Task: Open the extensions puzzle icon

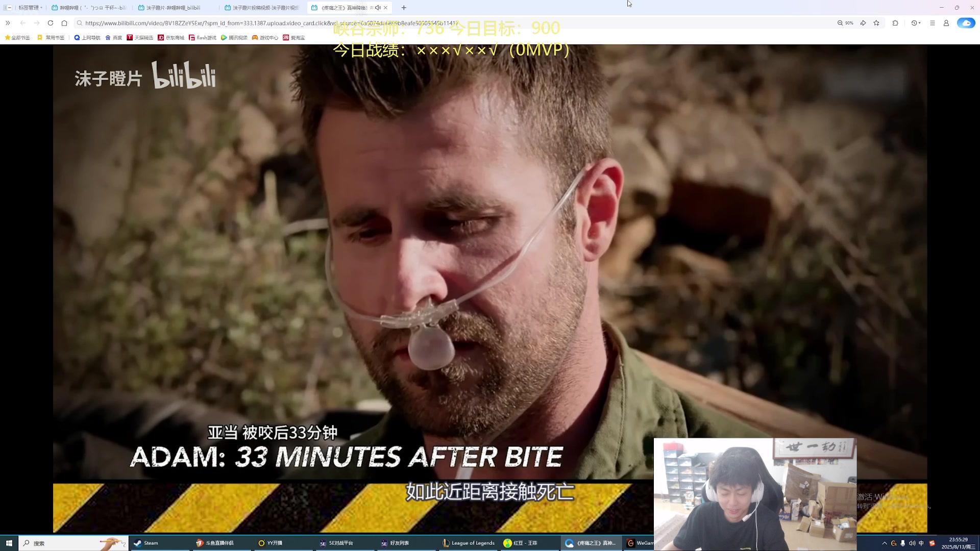Action: 895,23
